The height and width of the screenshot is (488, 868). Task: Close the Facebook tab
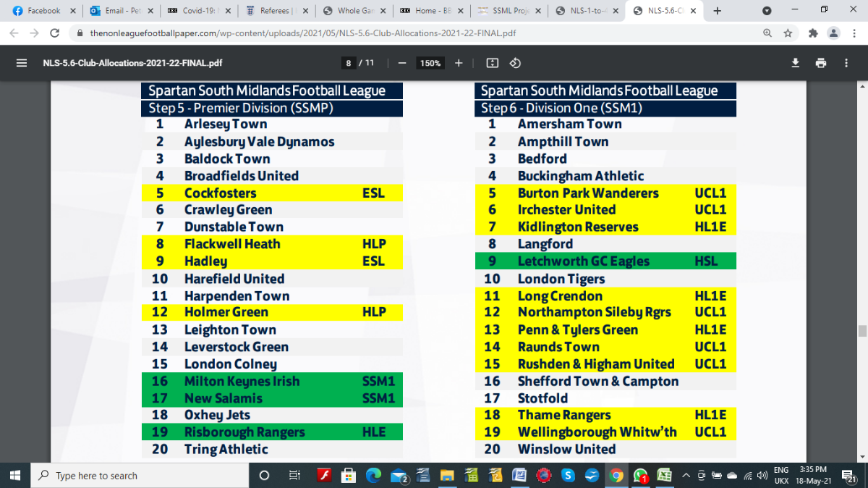click(73, 11)
